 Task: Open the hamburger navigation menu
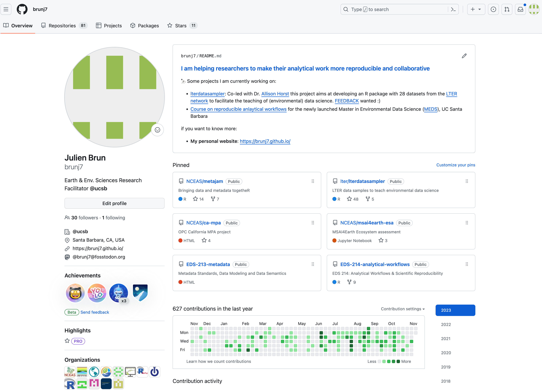[6, 9]
